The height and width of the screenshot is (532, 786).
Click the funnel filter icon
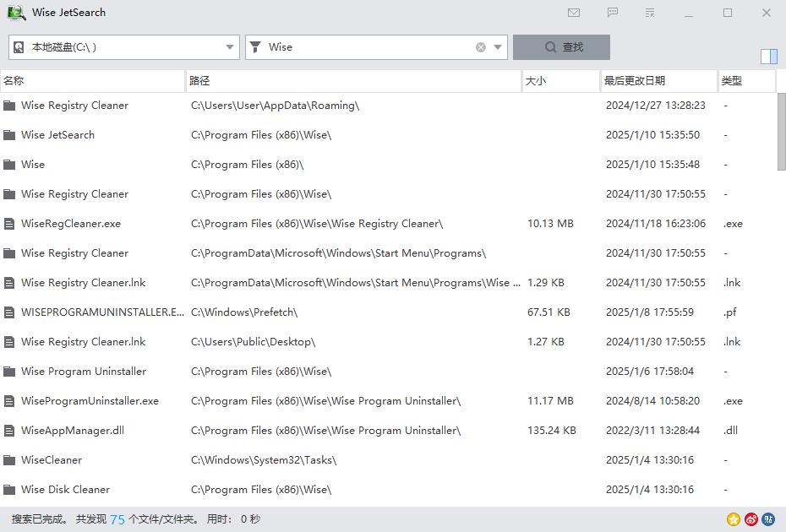pyautogui.click(x=255, y=47)
